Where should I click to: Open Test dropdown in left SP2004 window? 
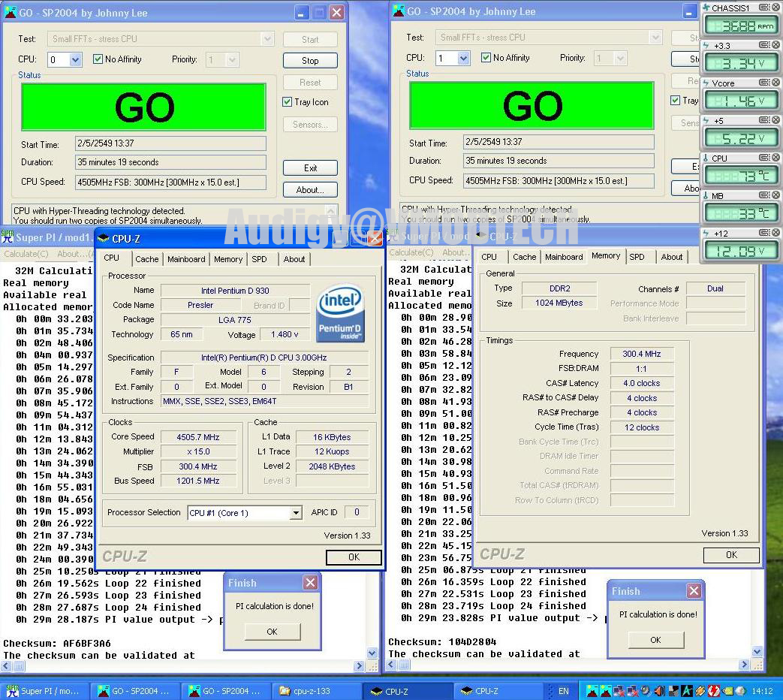(x=268, y=39)
